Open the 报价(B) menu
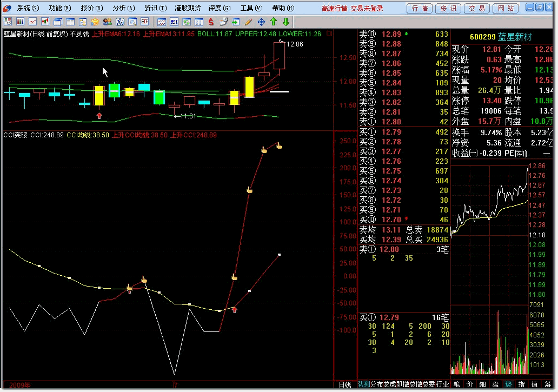Screen dimensions: 558x392 pos(92,8)
